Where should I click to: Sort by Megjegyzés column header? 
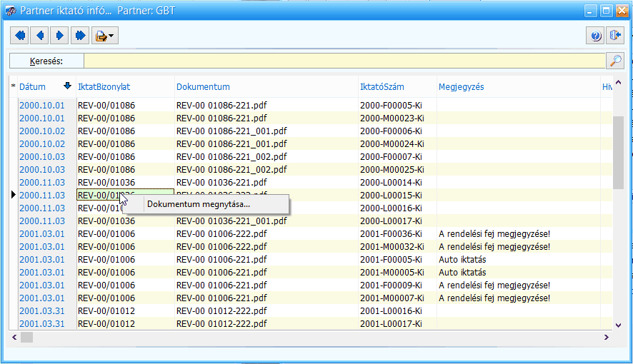tap(461, 86)
